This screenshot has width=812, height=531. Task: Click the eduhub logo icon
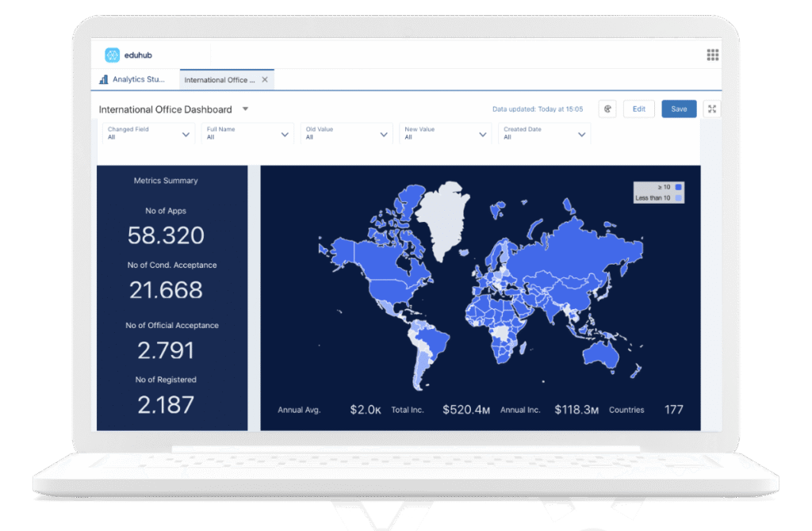click(x=112, y=55)
